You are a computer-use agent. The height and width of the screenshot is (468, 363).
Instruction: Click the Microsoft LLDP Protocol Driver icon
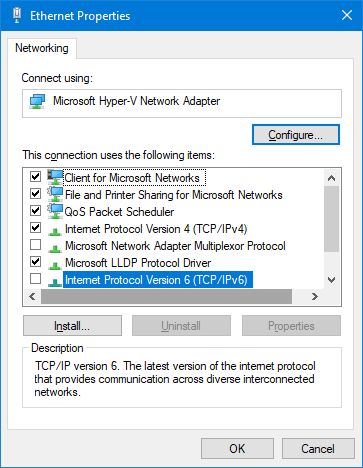(x=55, y=264)
